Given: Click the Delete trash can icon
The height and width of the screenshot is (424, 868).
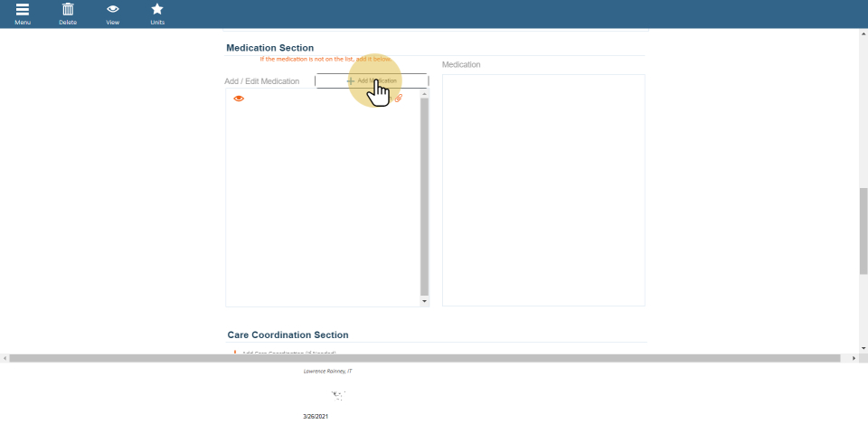Looking at the screenshot, I should tap(68, 13).
